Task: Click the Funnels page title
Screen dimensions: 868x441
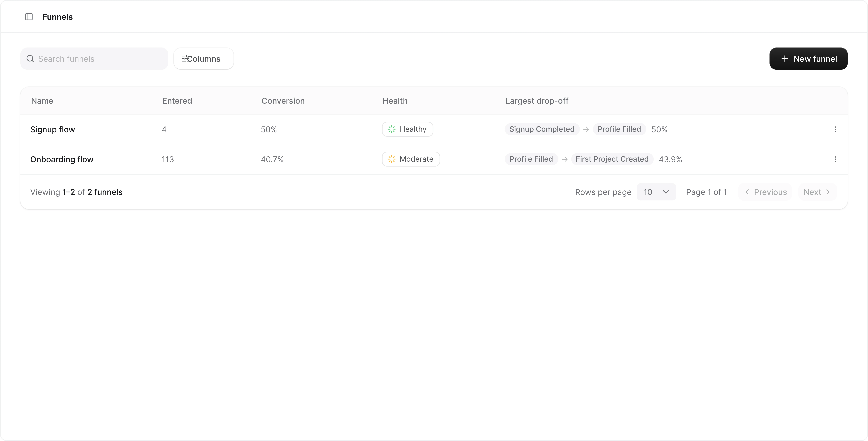Action: pos(57,17)
